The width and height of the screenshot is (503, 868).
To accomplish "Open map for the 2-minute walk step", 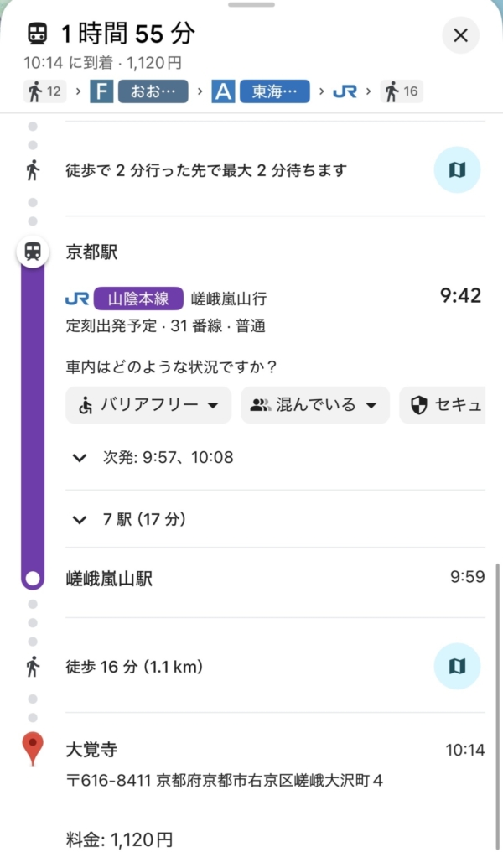I will pos(456,170).
